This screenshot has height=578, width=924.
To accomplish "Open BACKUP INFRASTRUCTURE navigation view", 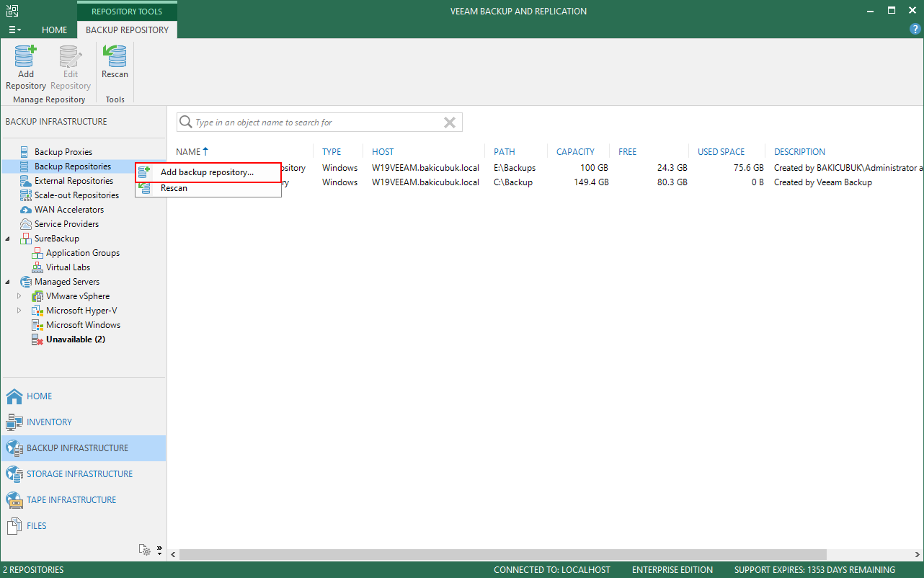I will [84, 448].
